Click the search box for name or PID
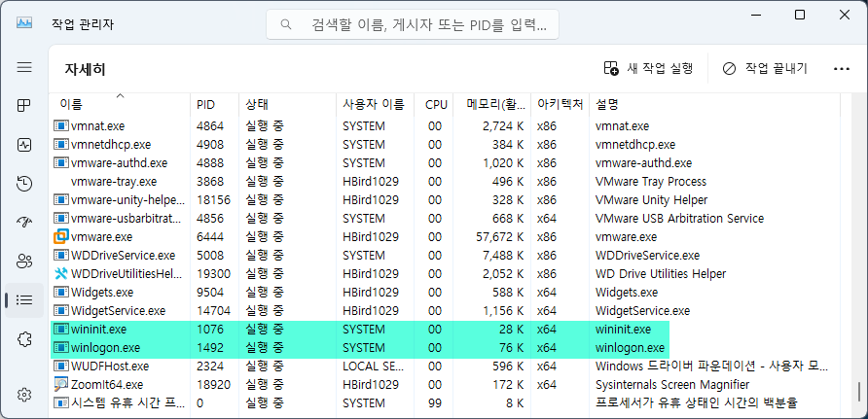Viewport: 868px width, 419px height. click(x=413, y=24)
